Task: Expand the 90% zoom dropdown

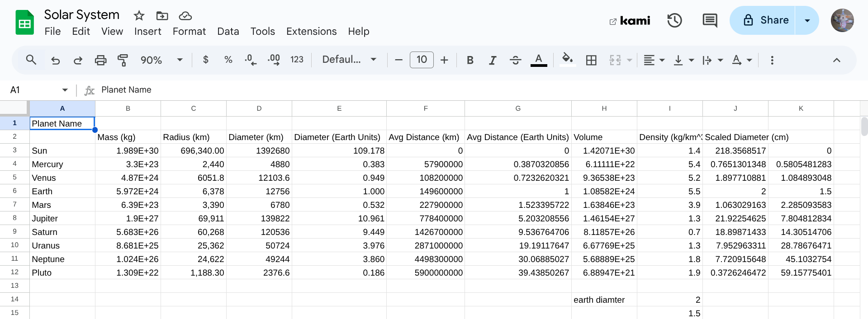Action: pos(161,60)
